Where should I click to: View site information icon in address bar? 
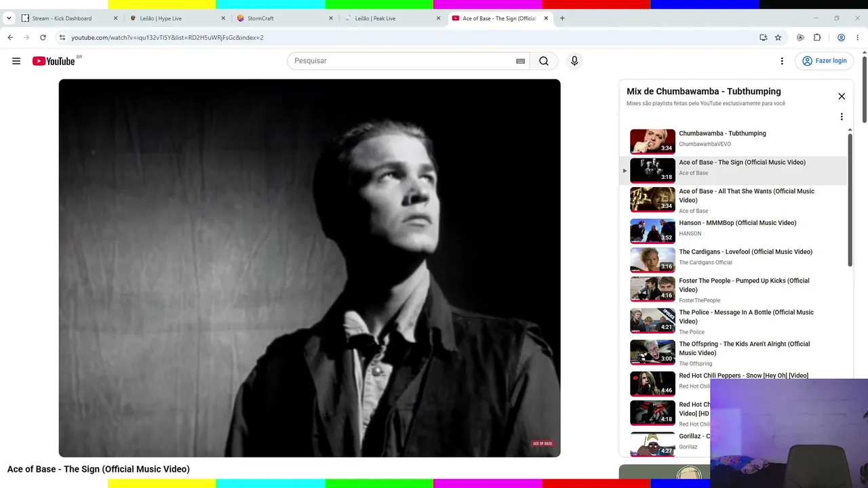[x=62, y=37]
